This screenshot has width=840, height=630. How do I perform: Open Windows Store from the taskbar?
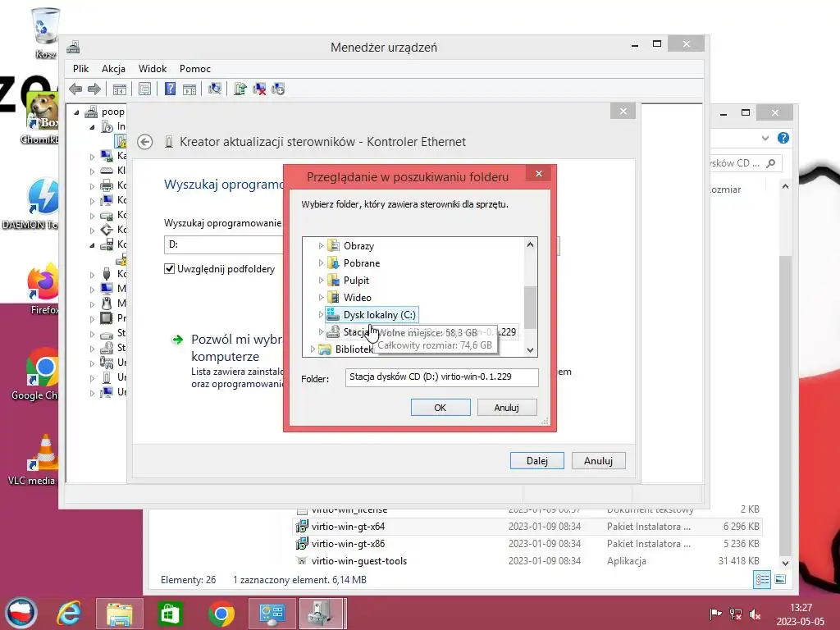(x=170, y=613)
